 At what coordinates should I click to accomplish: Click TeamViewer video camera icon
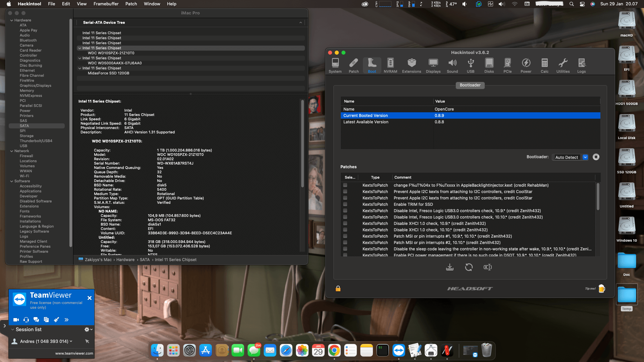[16, 320]
